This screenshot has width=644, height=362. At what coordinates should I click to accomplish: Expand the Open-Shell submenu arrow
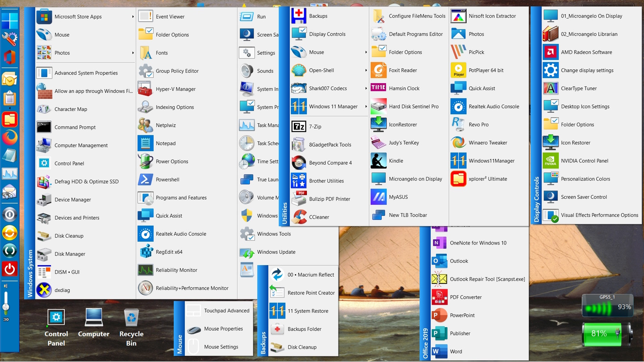tap(366, 71)
